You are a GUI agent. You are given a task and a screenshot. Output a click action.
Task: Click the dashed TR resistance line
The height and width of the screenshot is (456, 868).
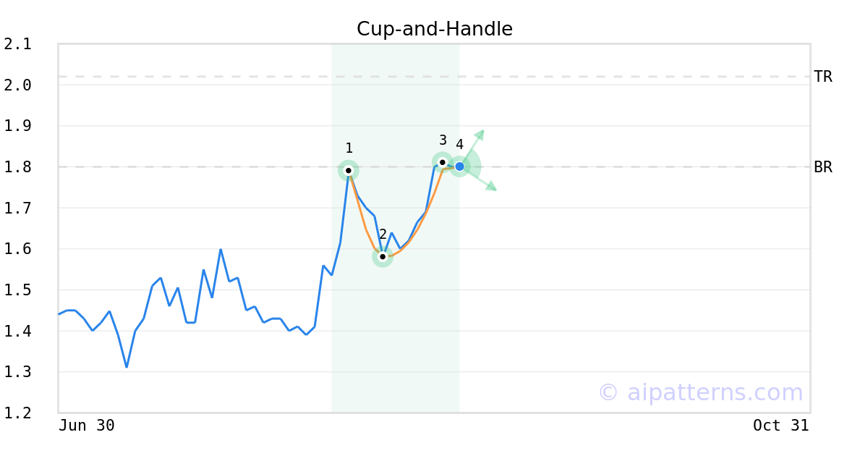point(434,77)
